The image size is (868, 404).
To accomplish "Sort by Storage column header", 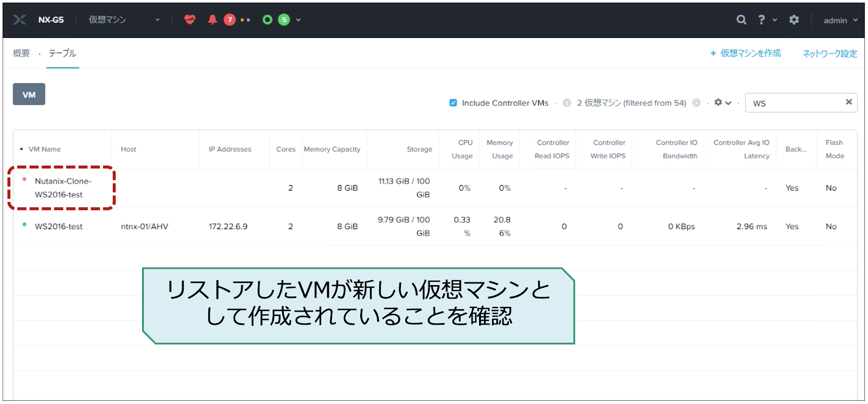I will (x=419, y=149).
